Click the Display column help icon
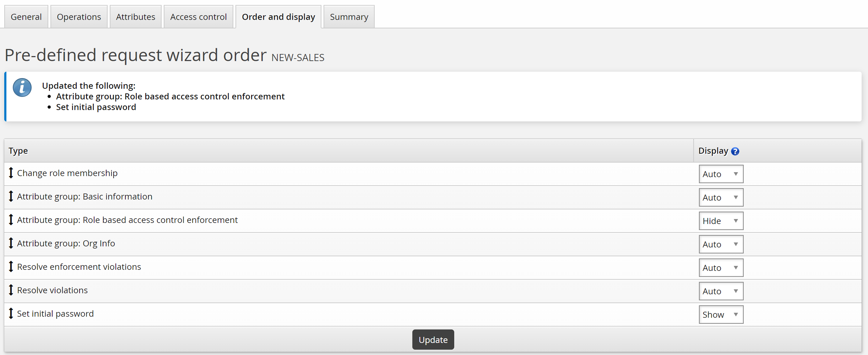Screen dimensions: 868x355 (735, 152)
